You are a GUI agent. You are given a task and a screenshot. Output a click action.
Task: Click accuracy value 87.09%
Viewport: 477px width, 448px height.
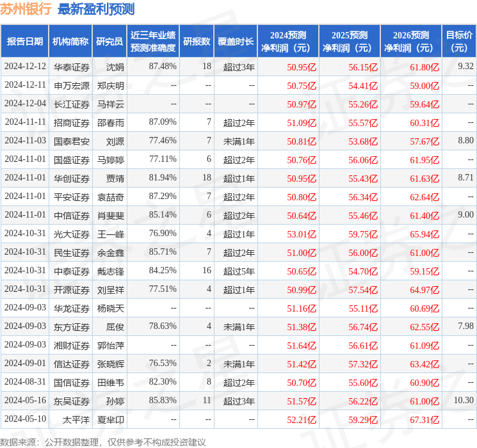(x=163, y=122)
